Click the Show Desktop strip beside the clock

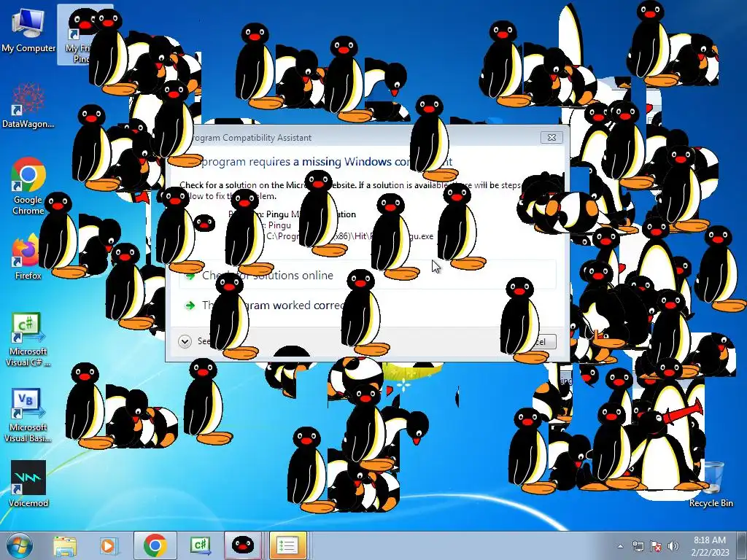pyautogui.click(x=743, y=545)
